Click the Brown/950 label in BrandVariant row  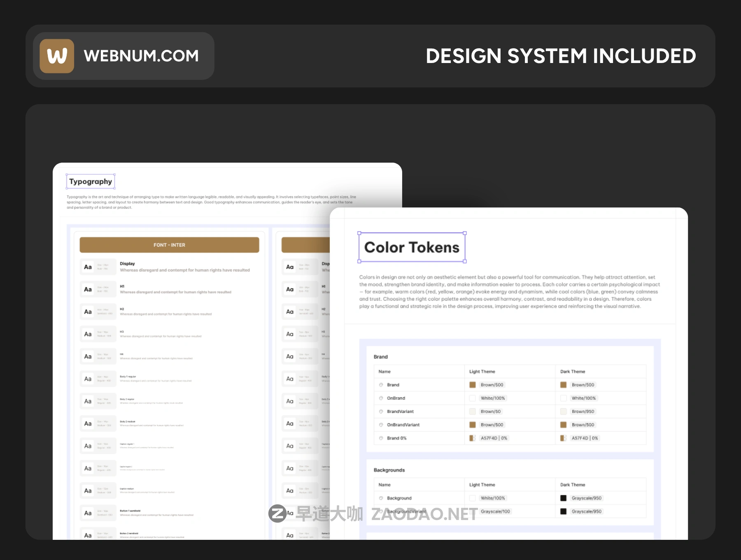(583, 411)
